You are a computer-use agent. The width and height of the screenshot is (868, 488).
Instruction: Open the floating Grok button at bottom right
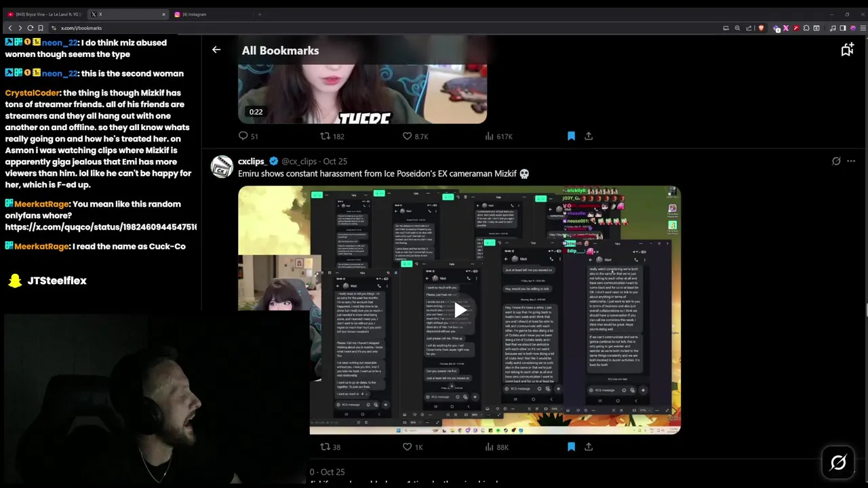(x=838, y=463)
